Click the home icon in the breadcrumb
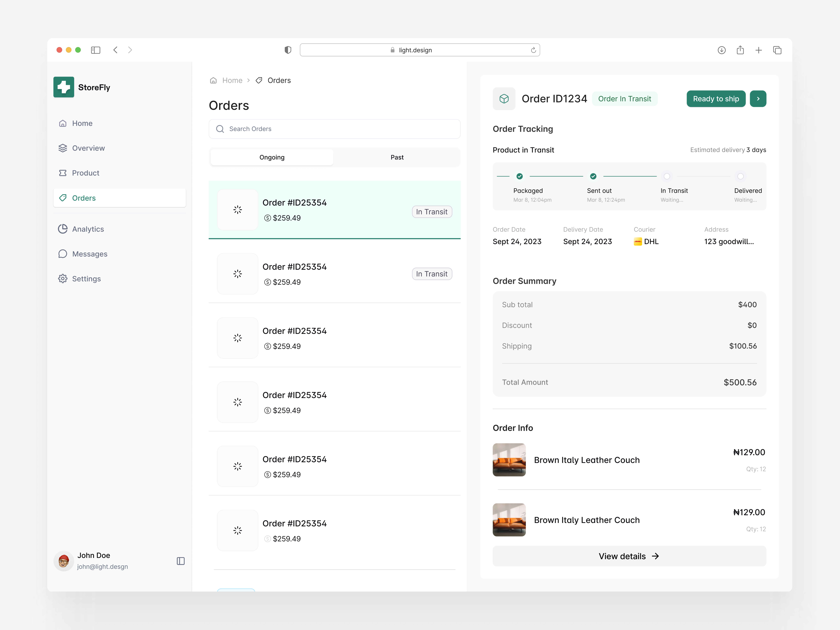The width and height of the screenshot is (840, 630). (x=213, y=80)
